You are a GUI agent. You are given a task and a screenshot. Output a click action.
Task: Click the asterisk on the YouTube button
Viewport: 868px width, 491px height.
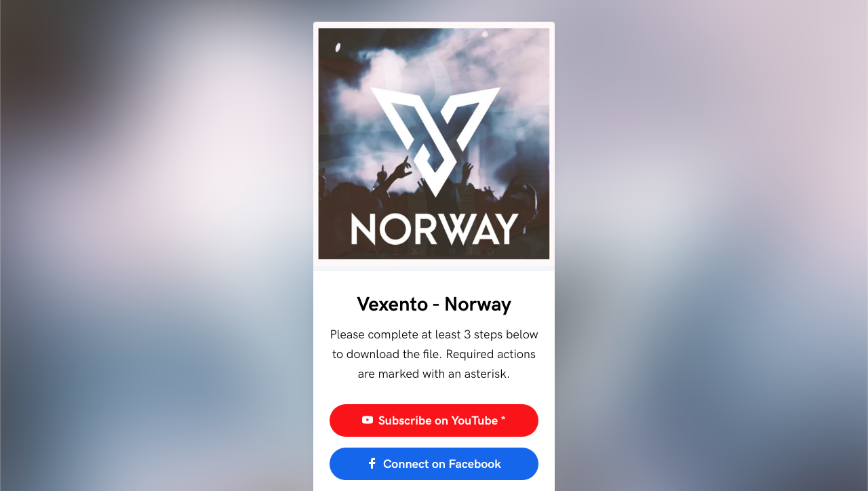click(x=503, y=419)
